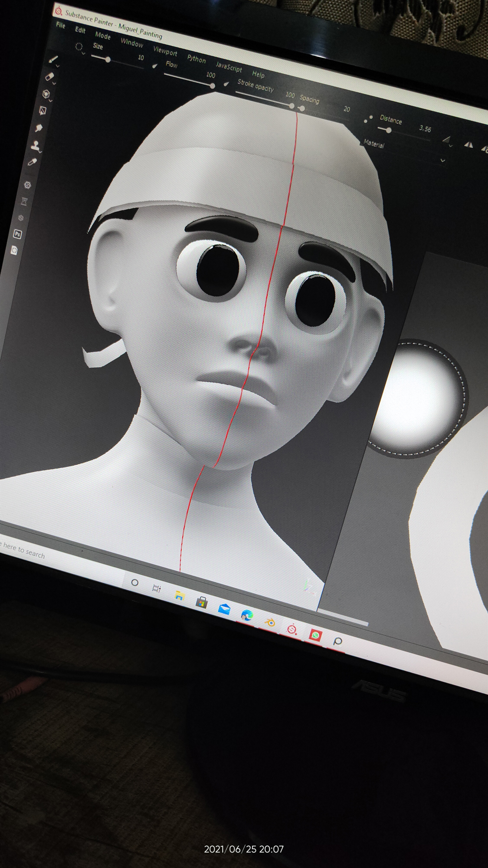Viewport: 488px width, 868px height.
Task: Click the bottom icon in left toolbar
Action: coord(14,250)
